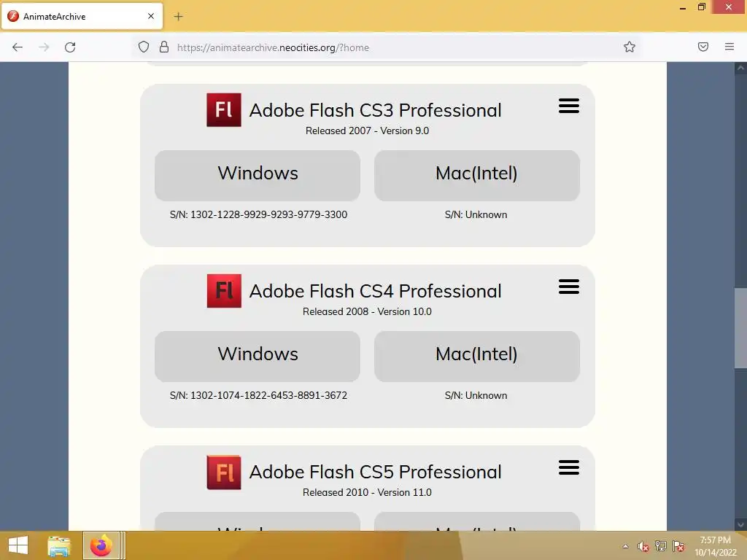747x560 pixels.
Task: Click the CS3 serial number 1302-1228-9929-9293-9779-3300
Action: click(x=268, y=215)
